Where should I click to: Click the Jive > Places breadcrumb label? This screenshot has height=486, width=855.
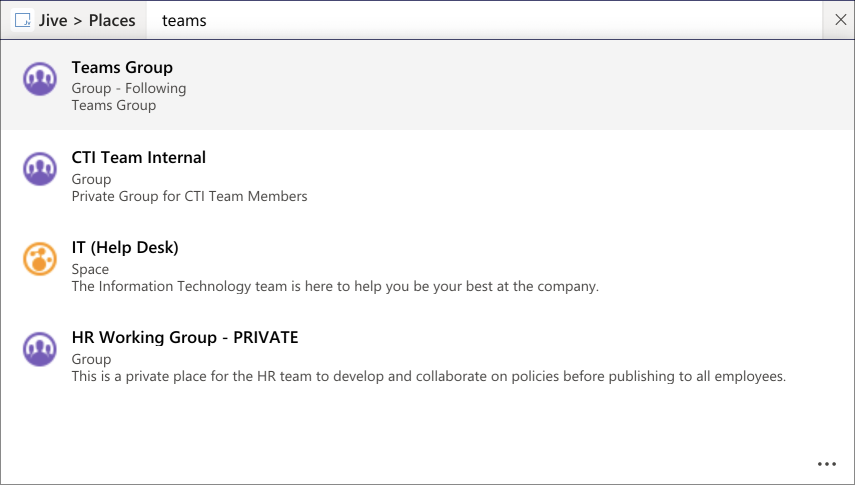87,20
